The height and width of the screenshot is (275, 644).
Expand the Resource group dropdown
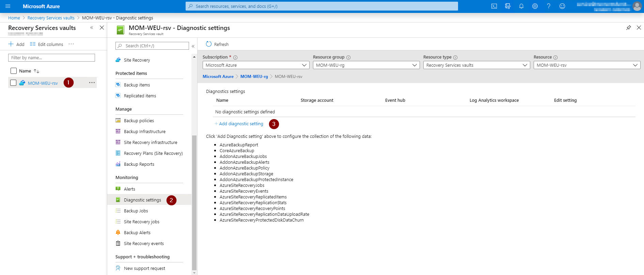(366, 65)
